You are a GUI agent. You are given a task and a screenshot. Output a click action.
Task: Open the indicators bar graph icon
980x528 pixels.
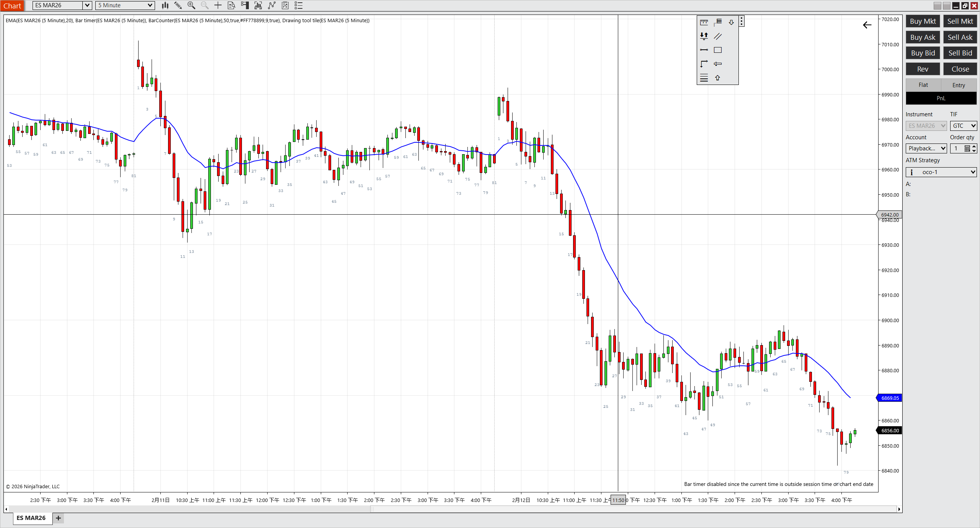click(258, 5)
